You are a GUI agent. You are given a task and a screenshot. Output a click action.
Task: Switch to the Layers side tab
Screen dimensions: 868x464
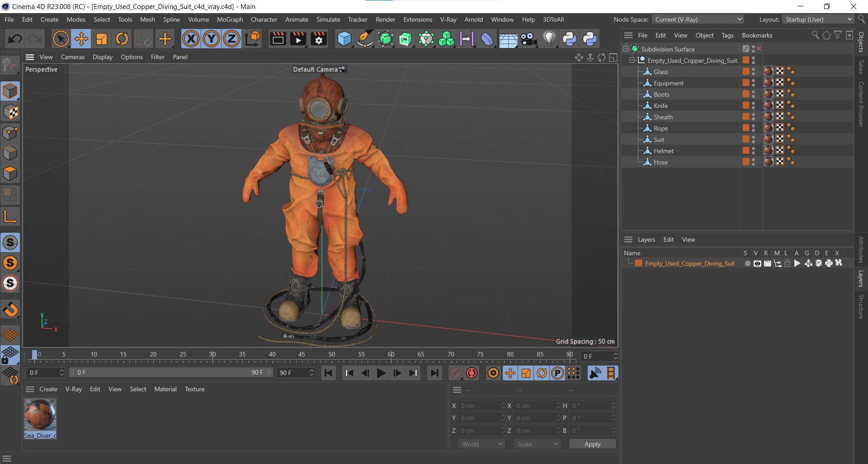[861, 279]
